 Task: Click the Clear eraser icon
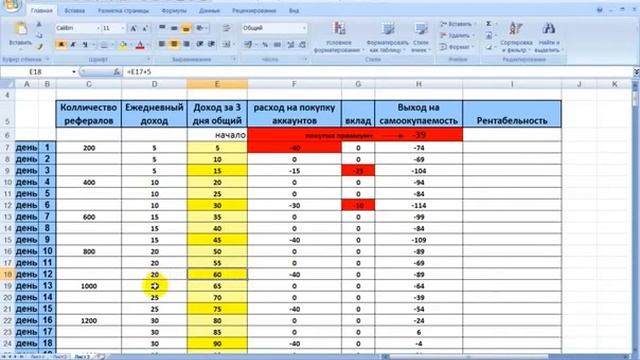coord(489,47)
